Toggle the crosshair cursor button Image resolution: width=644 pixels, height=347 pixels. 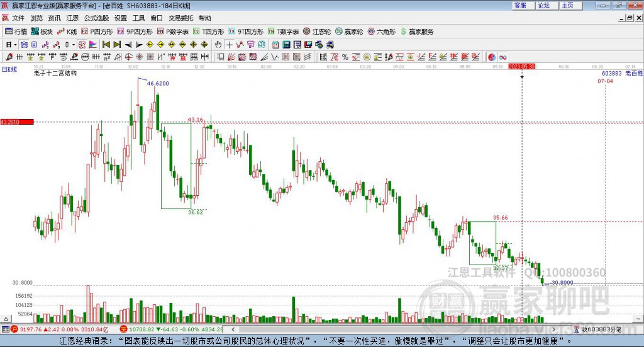229,45
